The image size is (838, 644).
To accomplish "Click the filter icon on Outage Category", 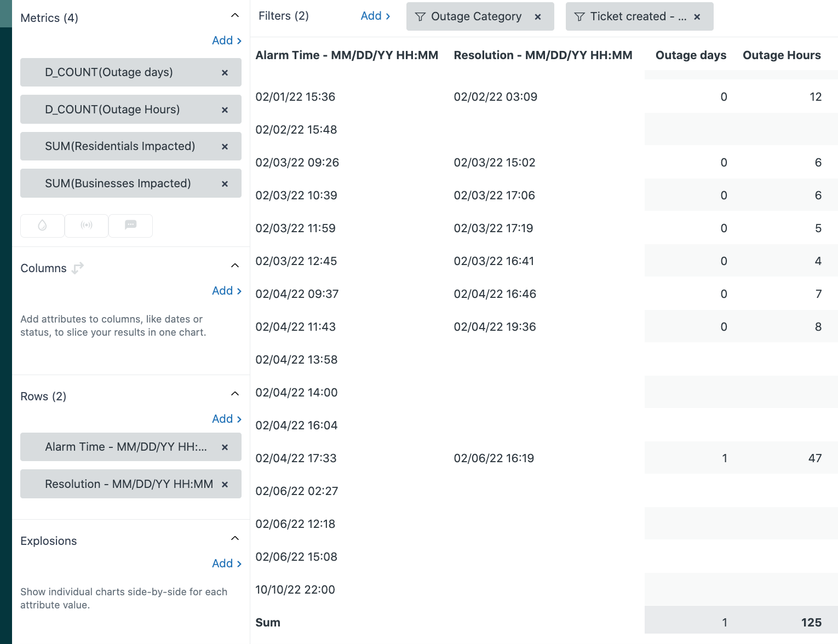I will coord(420,16).
